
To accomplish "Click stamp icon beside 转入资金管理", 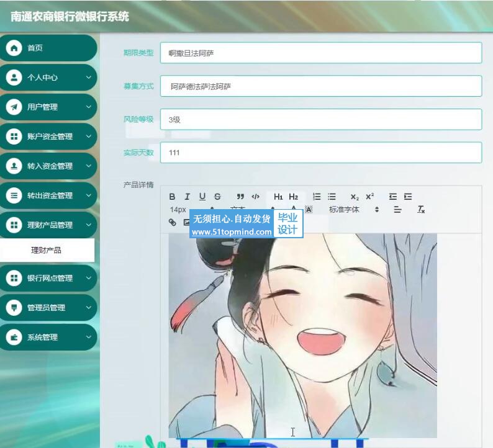I will click(x=14, y=166).
